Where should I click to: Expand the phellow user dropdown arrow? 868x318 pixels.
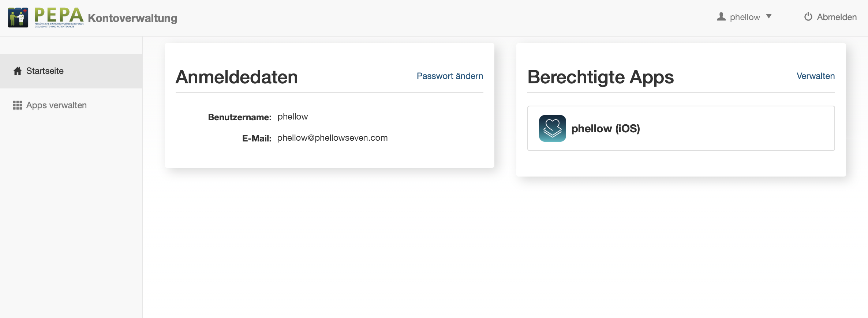pos(769,16)
